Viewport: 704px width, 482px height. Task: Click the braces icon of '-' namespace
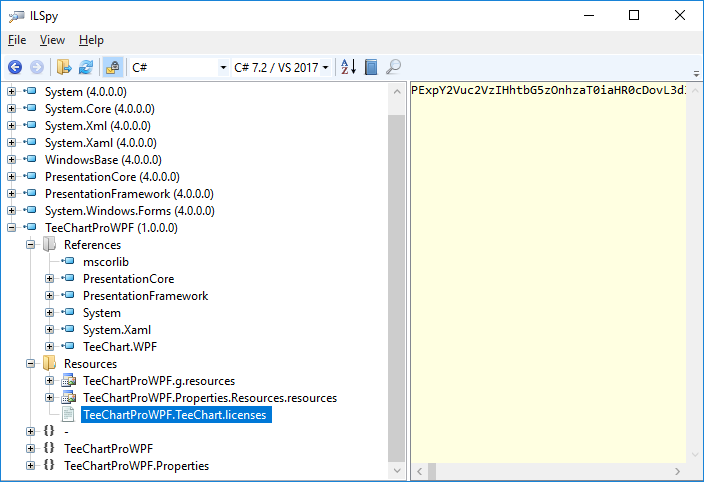[49, 431]
